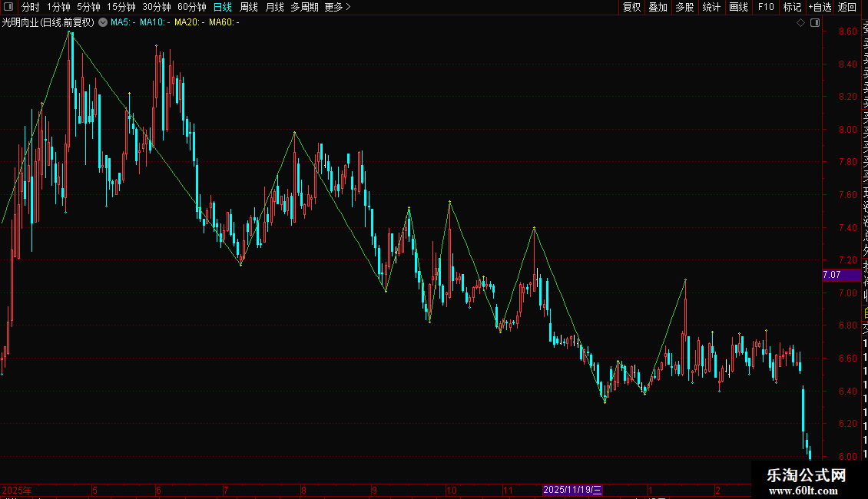Open the 统计 statistics tool

(712, 7)
